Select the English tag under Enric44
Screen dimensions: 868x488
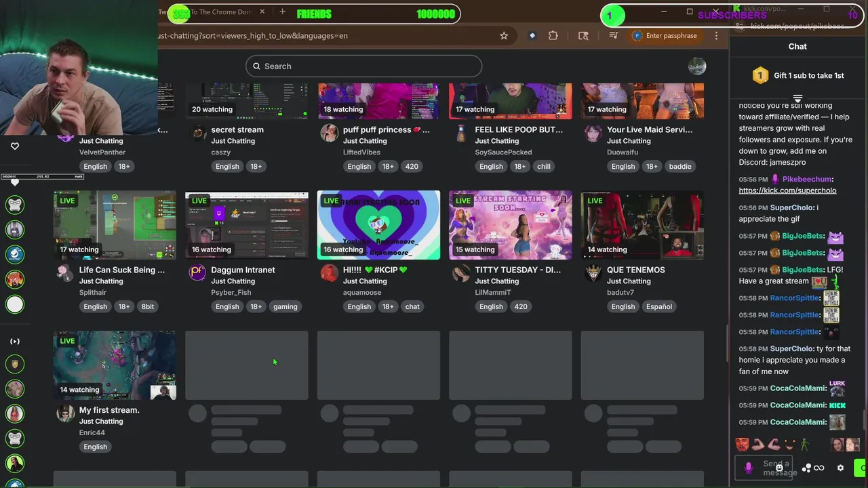pos(95,447)
